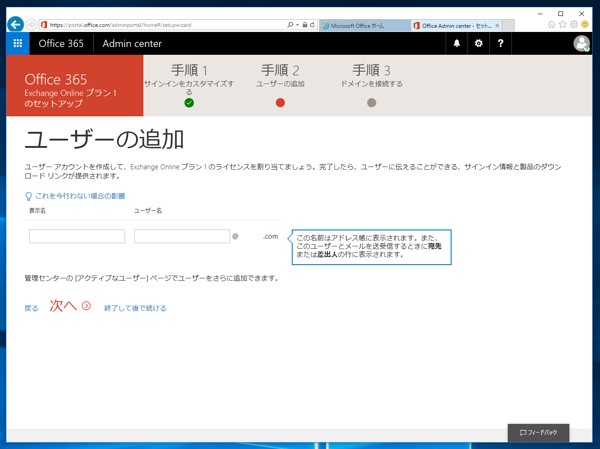The image size is (600, 449).
Task: Click the browser address bar URL
Action: pos(121,25)
